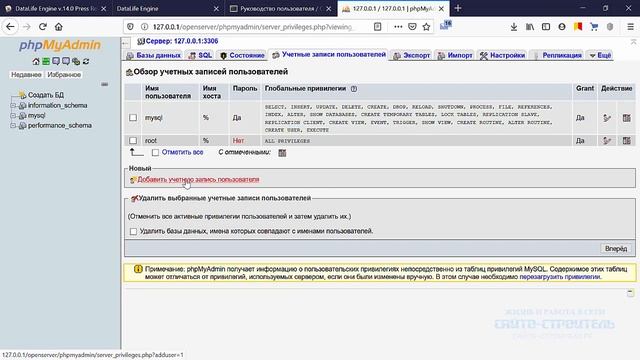Open the 'Избранное' sidebar button
This screenshot has height=360, width=640.
64,75
